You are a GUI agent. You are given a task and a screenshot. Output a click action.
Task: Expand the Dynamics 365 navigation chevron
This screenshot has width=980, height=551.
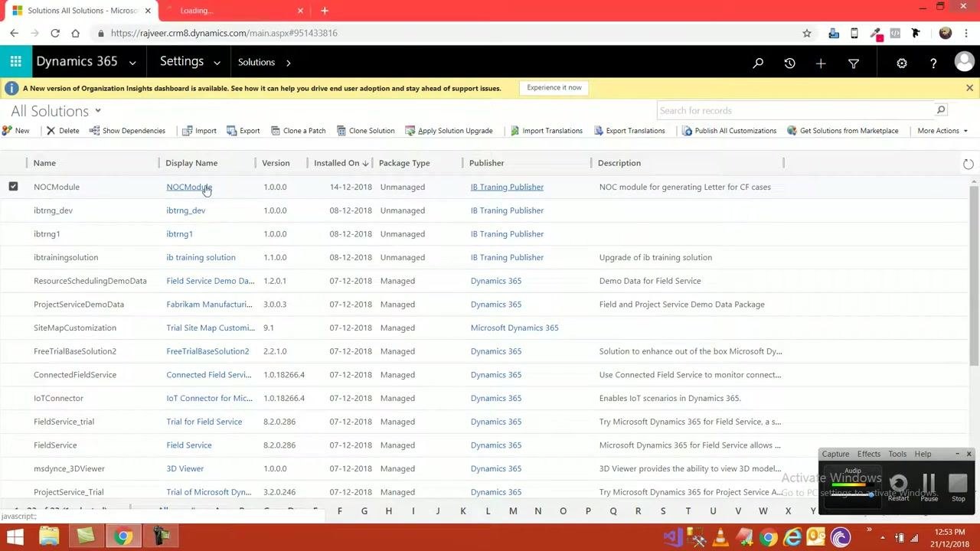click(x=132, y=63)
